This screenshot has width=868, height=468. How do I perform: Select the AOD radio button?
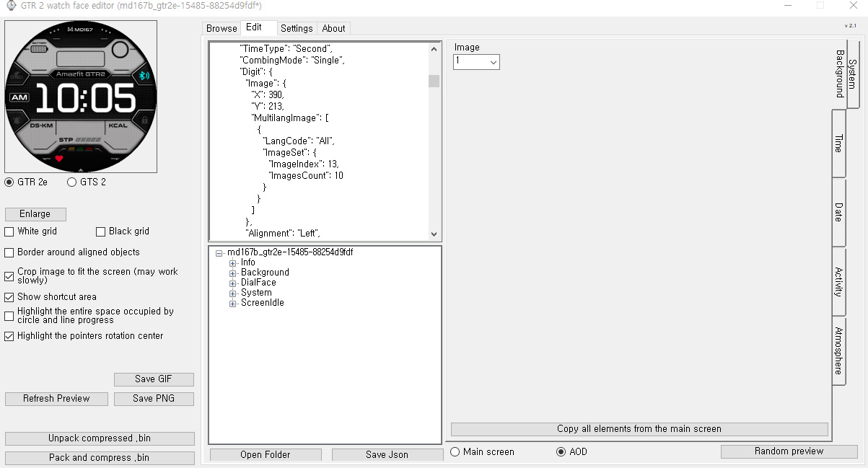coord(561,452)
